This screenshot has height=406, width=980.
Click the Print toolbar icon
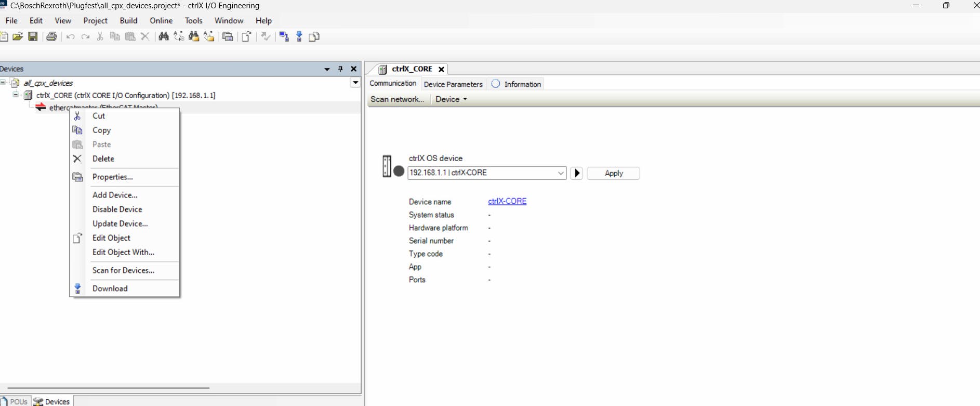point(51,36)
